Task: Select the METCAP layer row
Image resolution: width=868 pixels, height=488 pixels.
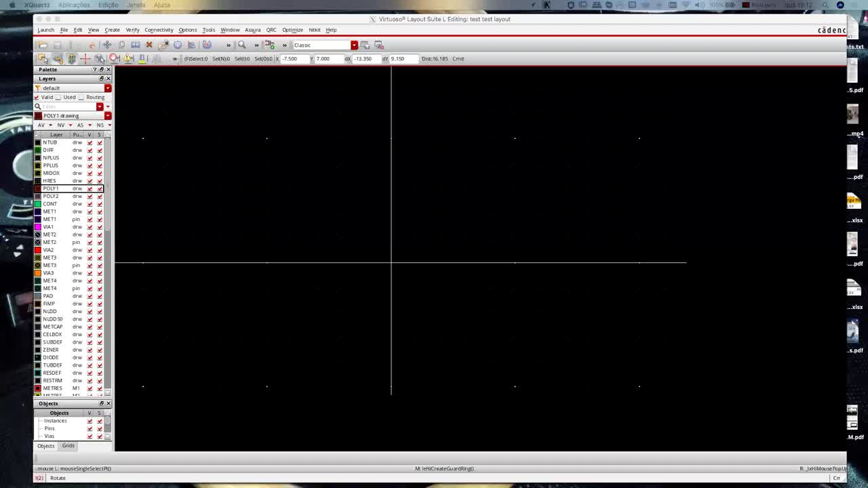Action: [x=68, y=327]
